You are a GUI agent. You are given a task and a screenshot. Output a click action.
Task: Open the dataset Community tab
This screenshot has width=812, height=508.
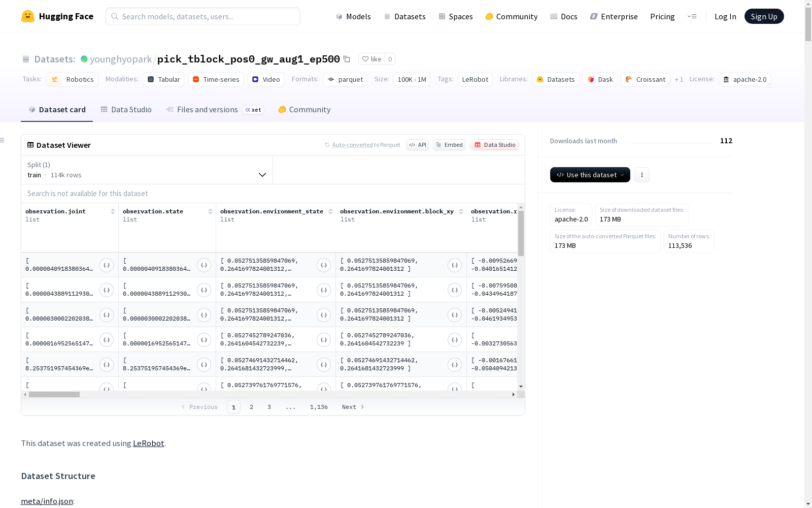pyautogui.click(x=304, y=110)
